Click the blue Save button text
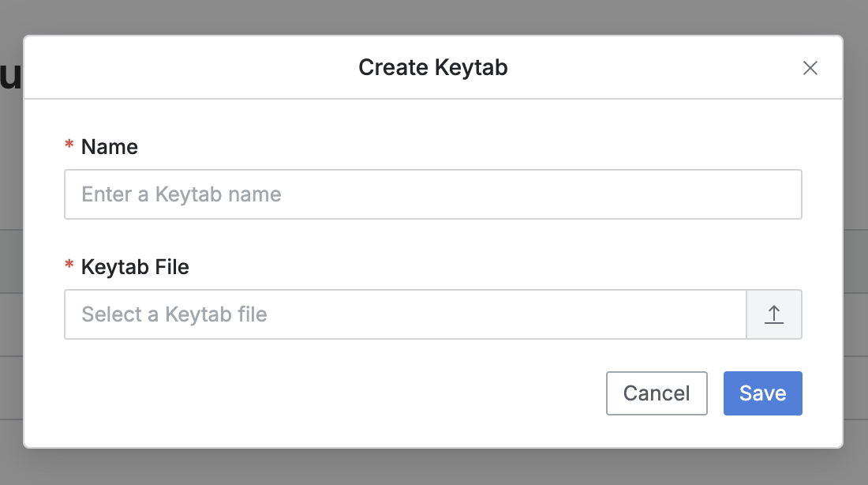 coord(762,393)
